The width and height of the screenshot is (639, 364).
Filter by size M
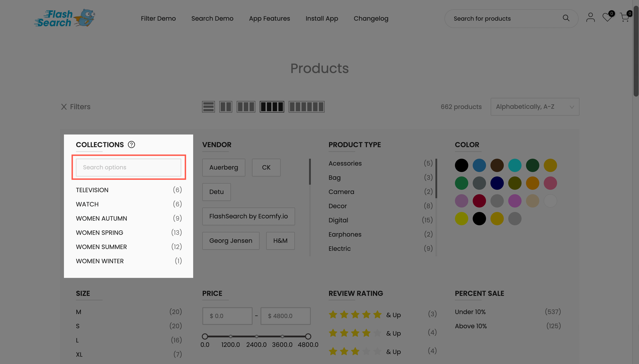click(129, 312)
